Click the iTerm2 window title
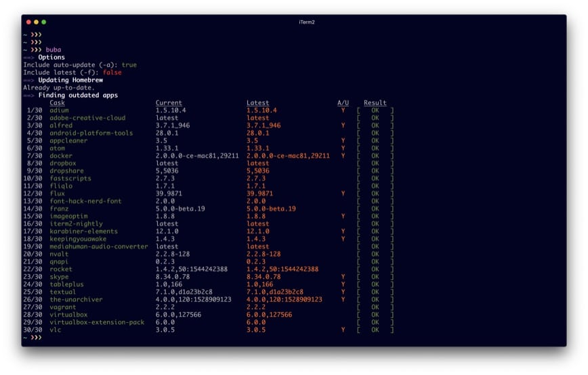This screenshot has height=375, width=588. (x=306, y=22)
